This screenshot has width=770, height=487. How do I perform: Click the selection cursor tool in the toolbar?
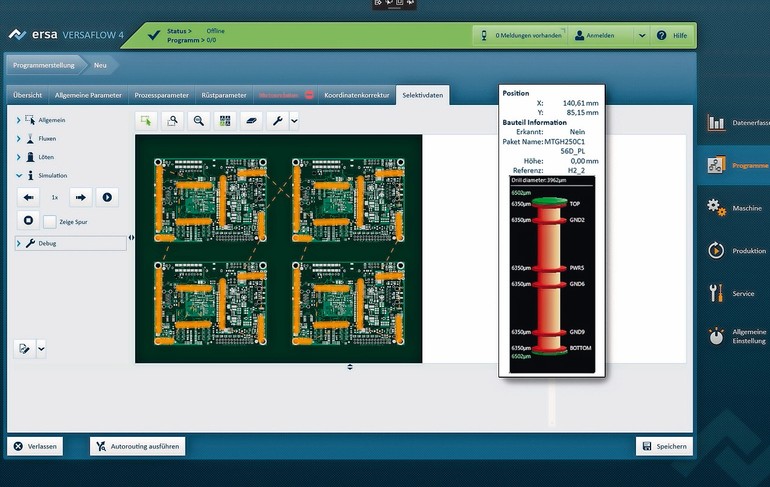[147, 120]
